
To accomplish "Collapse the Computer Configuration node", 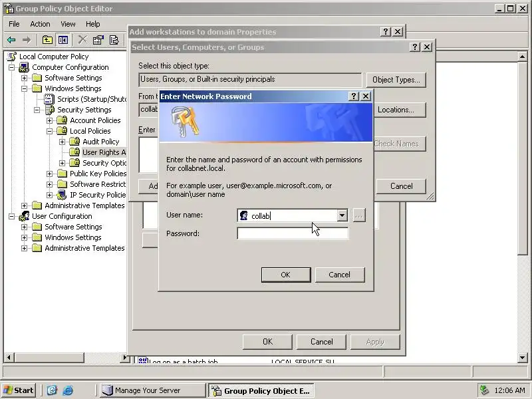I will click(x=11, y=68).
